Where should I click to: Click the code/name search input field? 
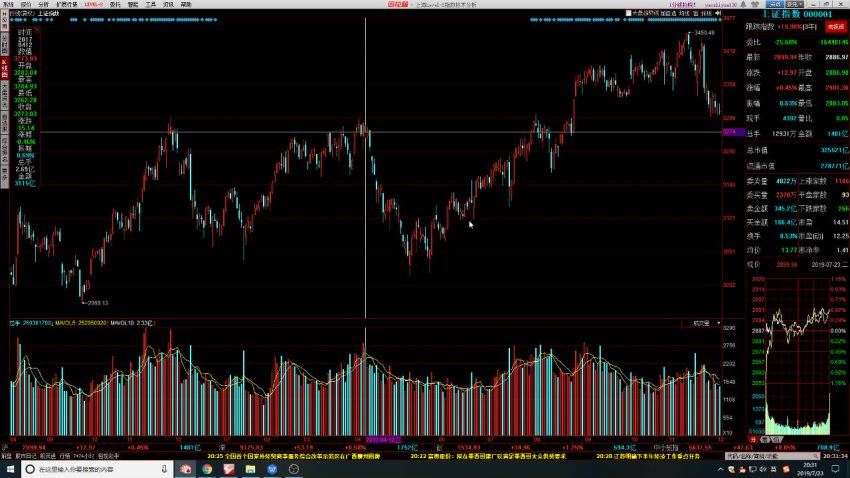point(772,456)
